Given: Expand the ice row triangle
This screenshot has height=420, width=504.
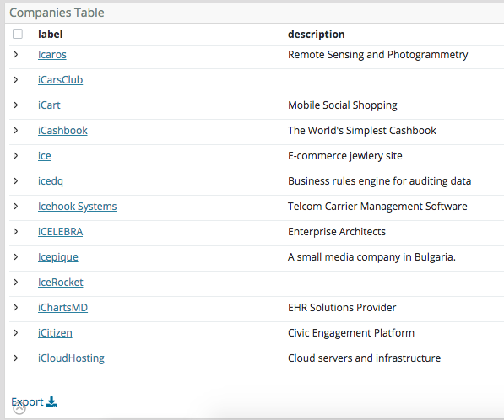Looking at the screenshot, I should (15, 156).
